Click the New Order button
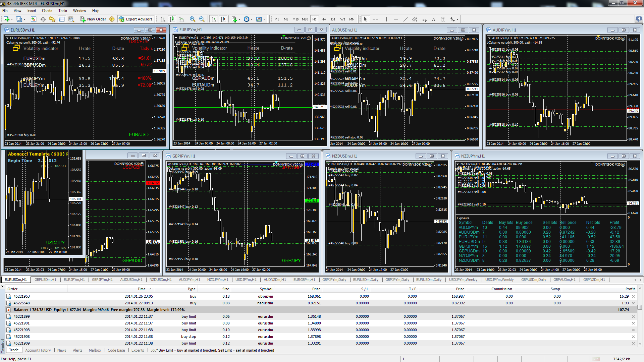The width and height of the screenshot is (644, 362). pos(93,19)
